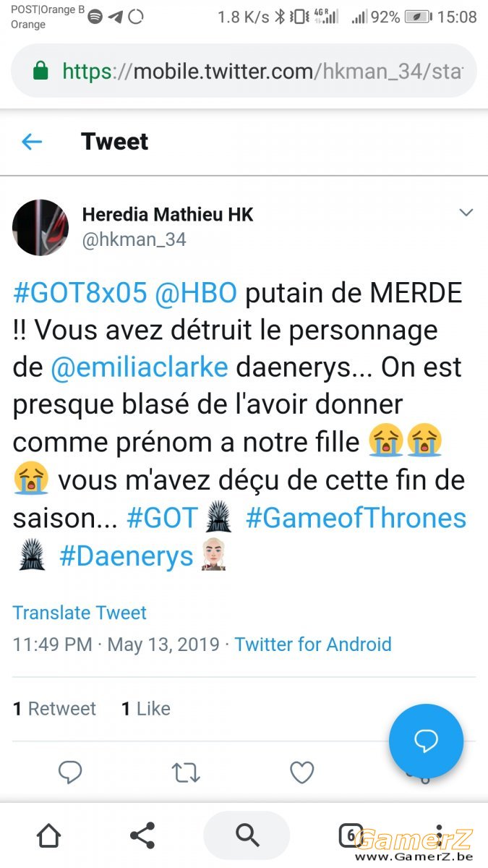488x868 pixels.
Task: Tap the Twitter for Android link
Action: coord(313,644)
